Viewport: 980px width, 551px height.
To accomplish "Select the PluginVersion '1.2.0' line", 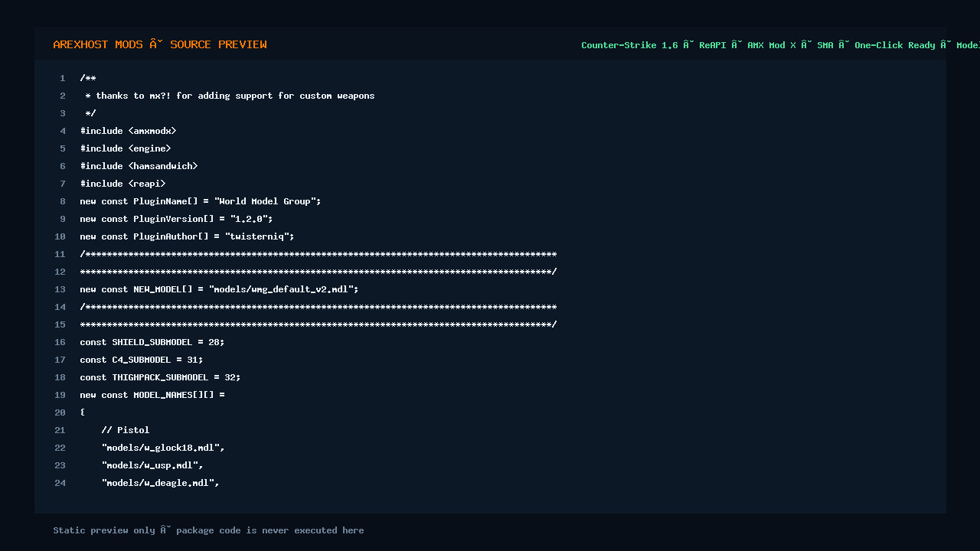I will pos(176,219).
